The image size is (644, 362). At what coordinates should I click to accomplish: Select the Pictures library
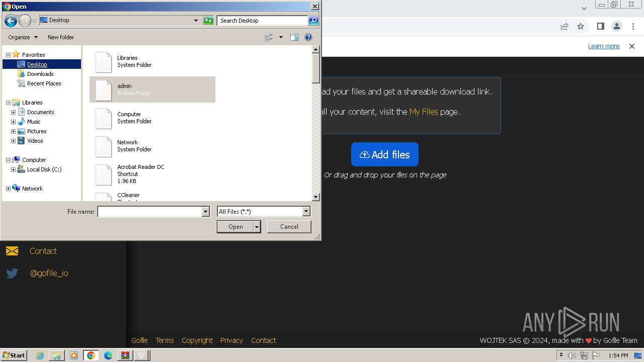[x=37, y=131]
